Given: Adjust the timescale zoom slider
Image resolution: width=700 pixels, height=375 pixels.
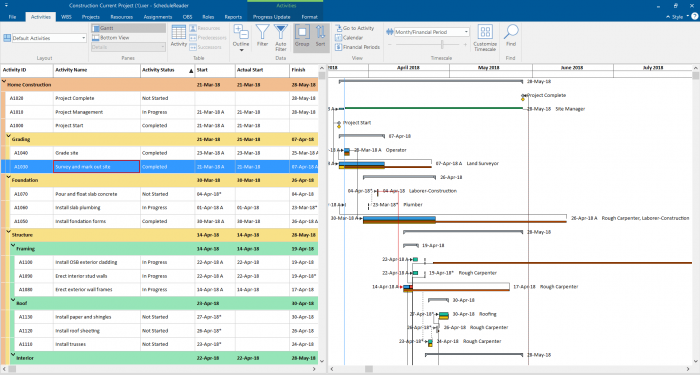Looking at the screenshot, I should click(442, 44).
